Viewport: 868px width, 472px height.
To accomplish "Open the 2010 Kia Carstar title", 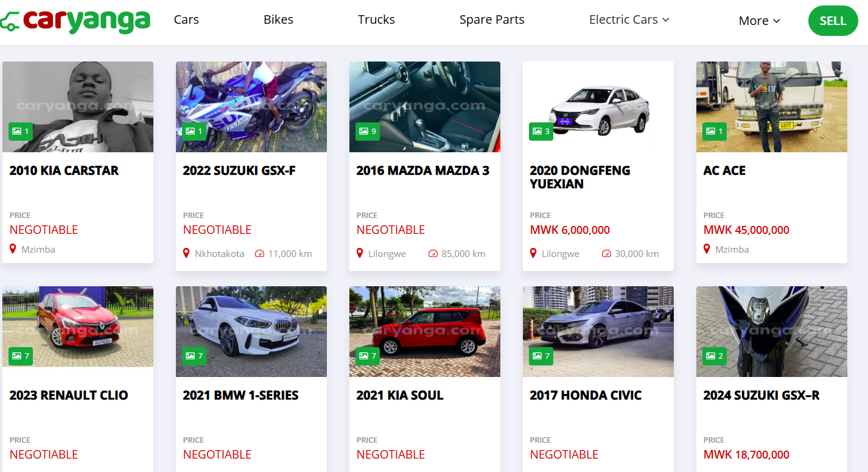I will point(64,171).
